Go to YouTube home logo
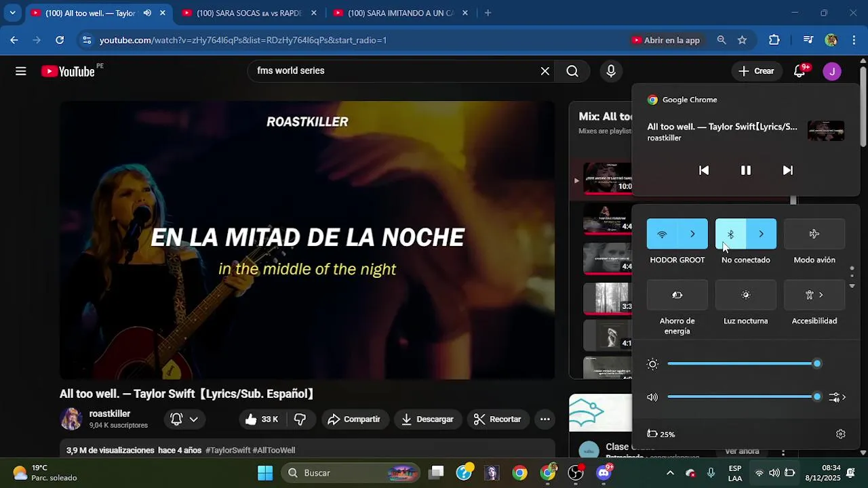 coord(68,71)
